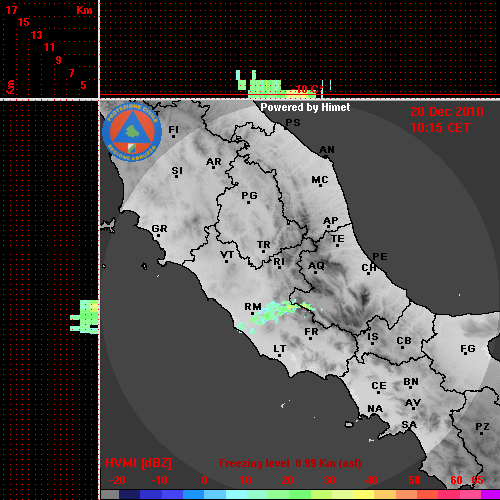
Task: Select the time stamp '10:15 CET'
Action: [440, 128]
